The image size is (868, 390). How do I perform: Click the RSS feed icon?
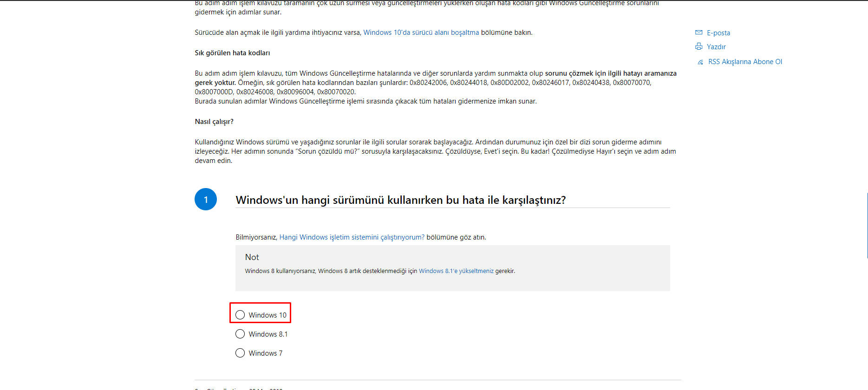pyautogui.click(x=700, y=62)
